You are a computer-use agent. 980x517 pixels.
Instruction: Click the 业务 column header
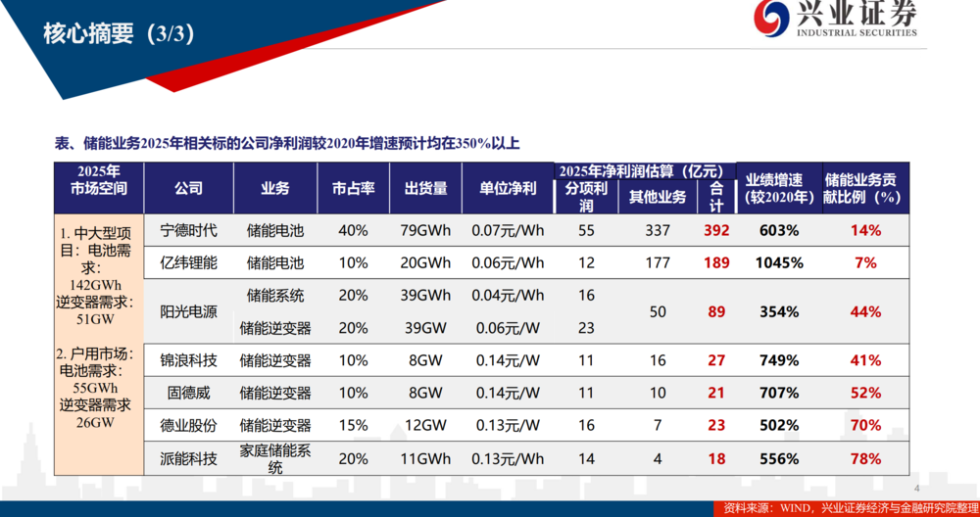[x=275, y=188]
